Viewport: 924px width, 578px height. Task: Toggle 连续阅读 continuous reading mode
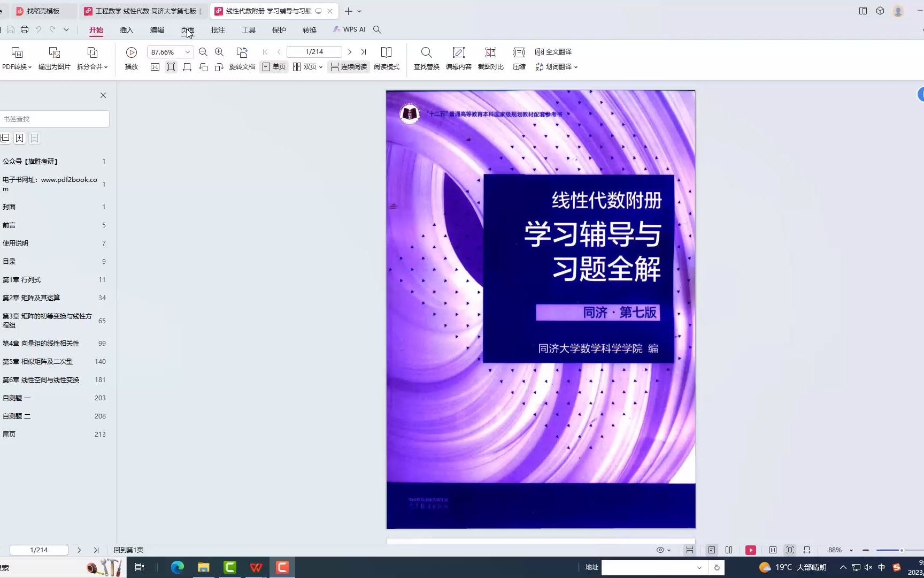(348, 66)
